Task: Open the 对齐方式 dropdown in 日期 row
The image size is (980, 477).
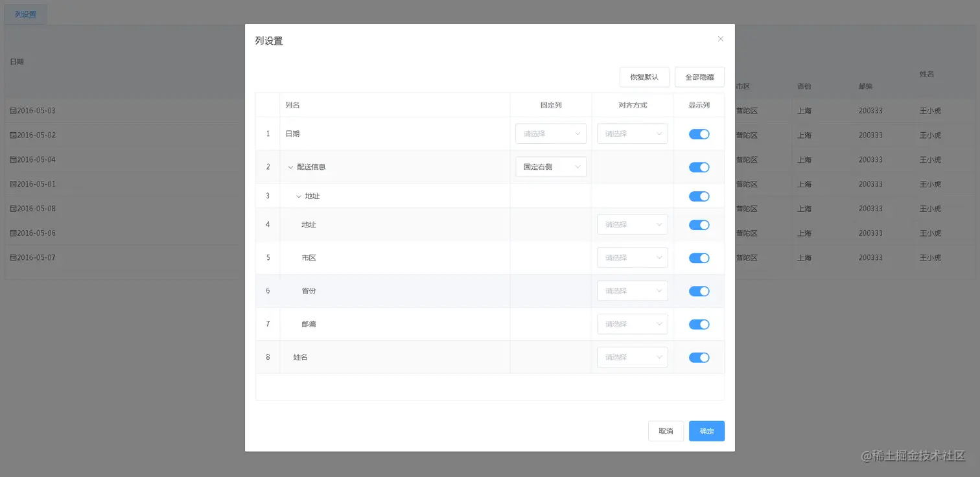Action: pos(633,134)
